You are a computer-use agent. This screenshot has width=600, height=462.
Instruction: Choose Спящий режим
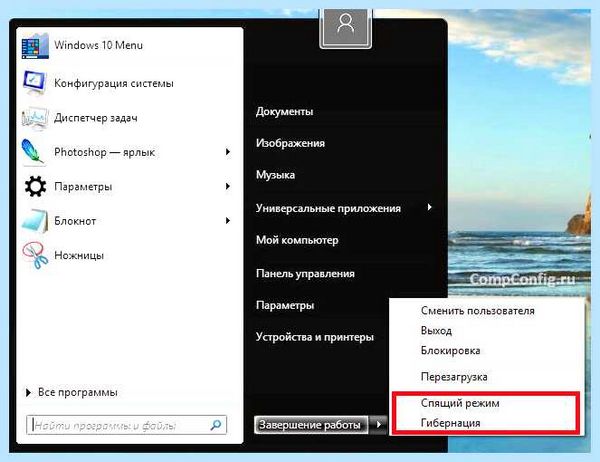pos(460,403)
